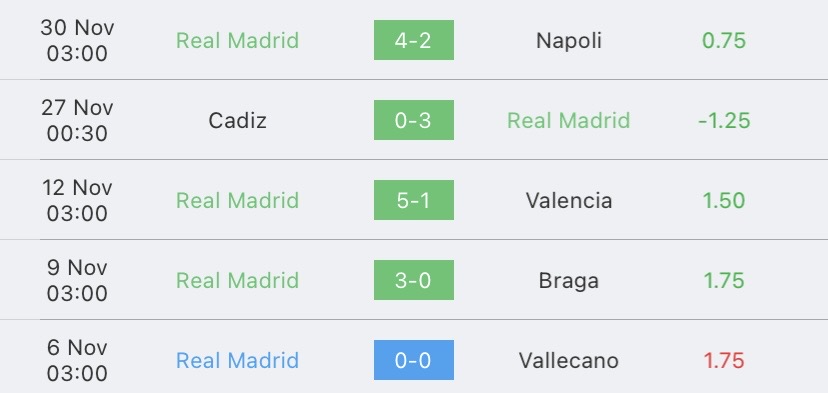Open the 3-0 score box for the Braga match
The image size is (828, 393).
(x=413, y=280)
